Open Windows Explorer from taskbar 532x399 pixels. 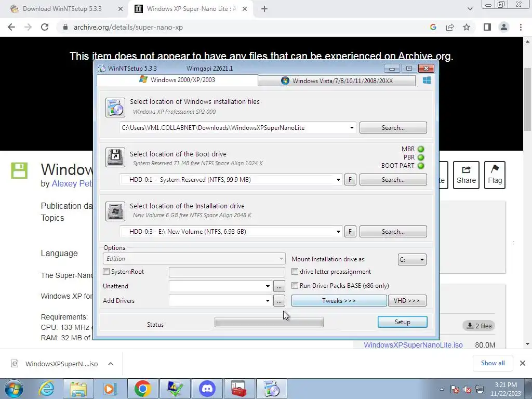point(78,389)
